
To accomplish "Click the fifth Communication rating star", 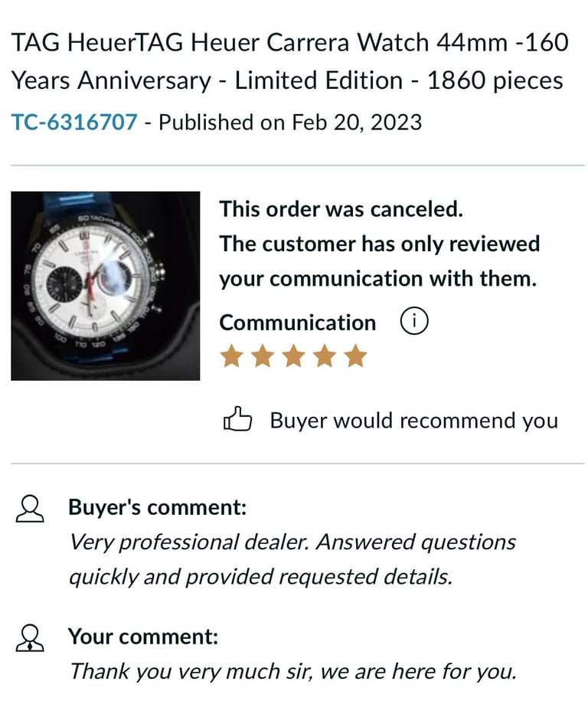I will click(x=355, y=356).
